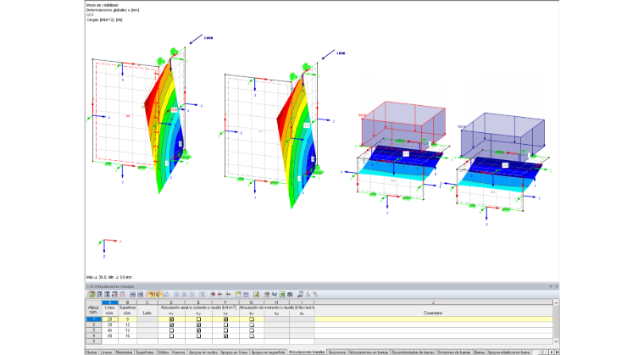Toggle ux checkbox for articulation row 1
The height and width of the screenshot is (355, 644).
(x=171, y=319)
